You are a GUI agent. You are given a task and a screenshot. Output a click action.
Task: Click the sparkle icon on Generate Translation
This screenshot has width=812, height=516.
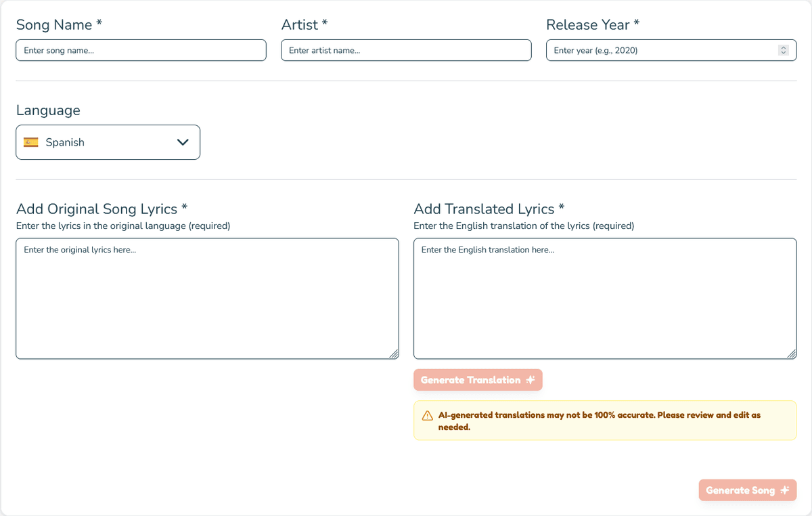(x=528, y=379)
